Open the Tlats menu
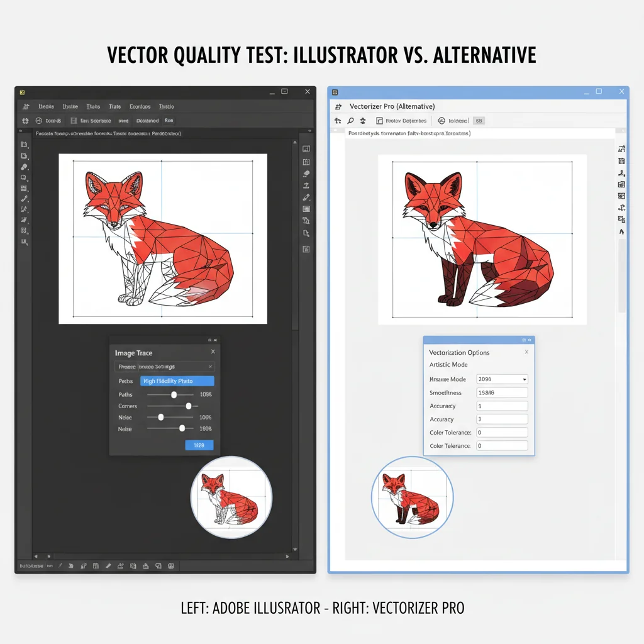Screen dimensions: 644x644 pyautogui.click(x=114, y=106)
